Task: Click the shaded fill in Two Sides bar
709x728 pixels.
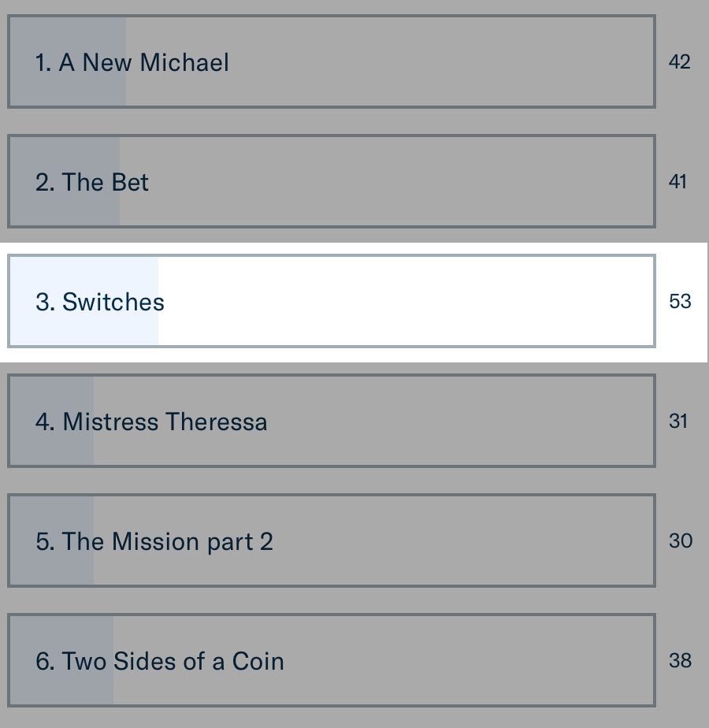Action: [61, 688]
